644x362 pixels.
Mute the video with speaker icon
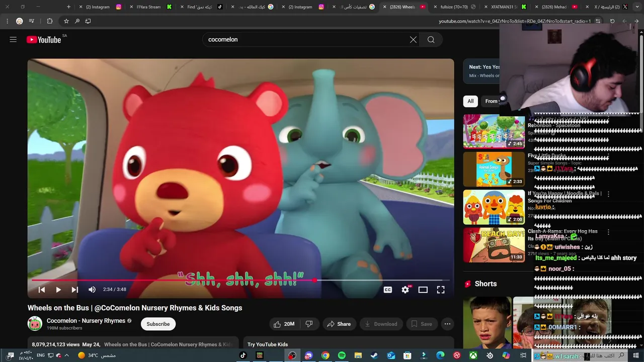[92, 290]
